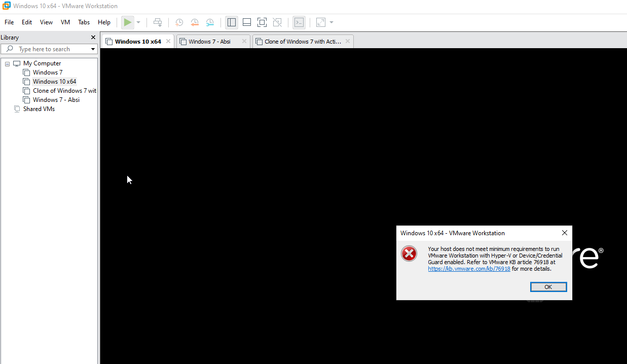Click the Windows 7 - Absi tab icon
Screen dimensions: 627x364
[x=183, y=42]
